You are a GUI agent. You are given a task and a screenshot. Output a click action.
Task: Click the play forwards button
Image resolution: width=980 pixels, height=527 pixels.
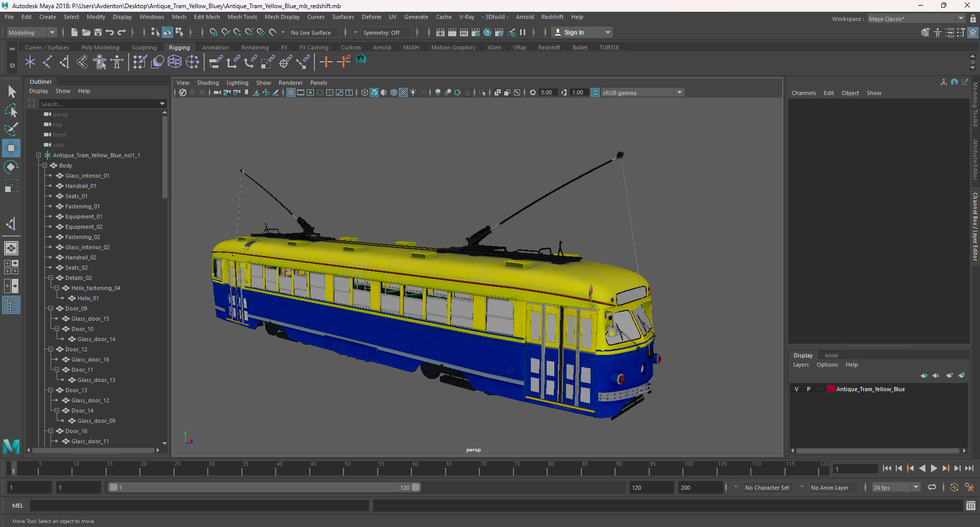pyautogui.click(x=934, y=468)
